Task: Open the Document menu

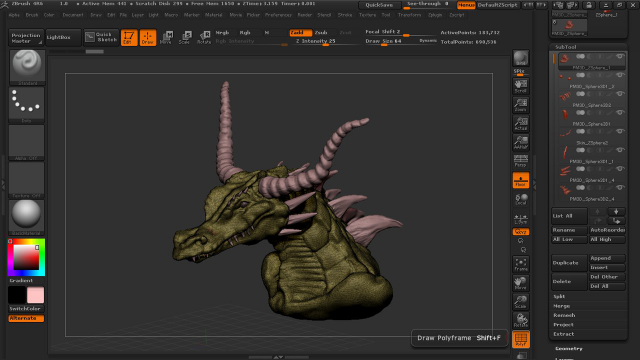Action: pyautogui.click(x=73, y=15)
